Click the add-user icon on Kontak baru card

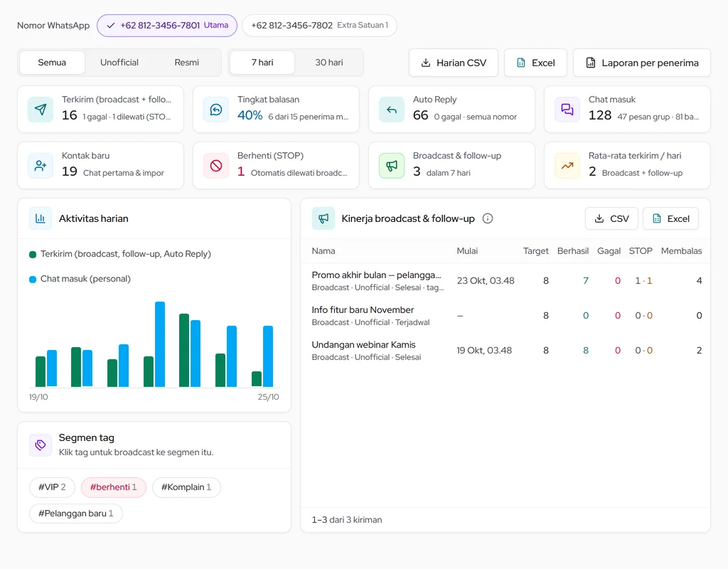41,166
